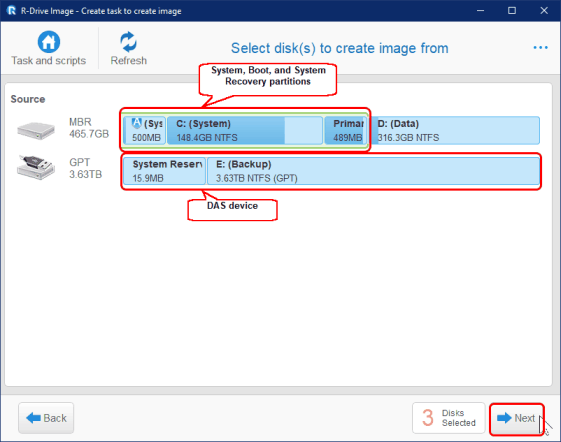Click the Refresh arrows icon
Screen dimensions: 561x442
(x=128, y=42)
